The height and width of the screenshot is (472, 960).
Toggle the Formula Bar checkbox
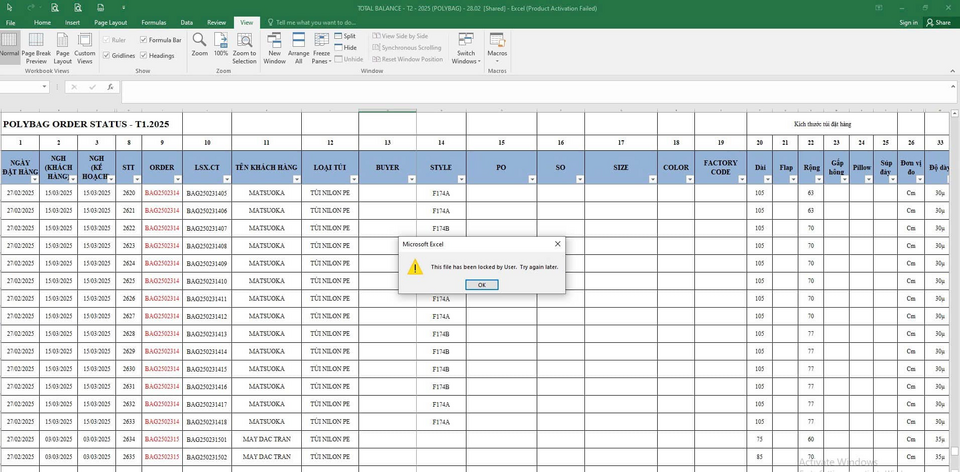tap(143, 40)
